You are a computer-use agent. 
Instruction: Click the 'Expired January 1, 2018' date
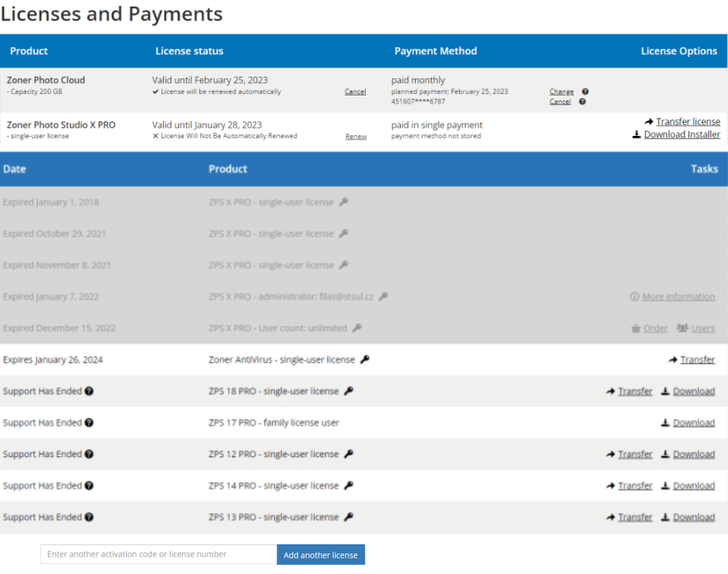coord(51,202)
